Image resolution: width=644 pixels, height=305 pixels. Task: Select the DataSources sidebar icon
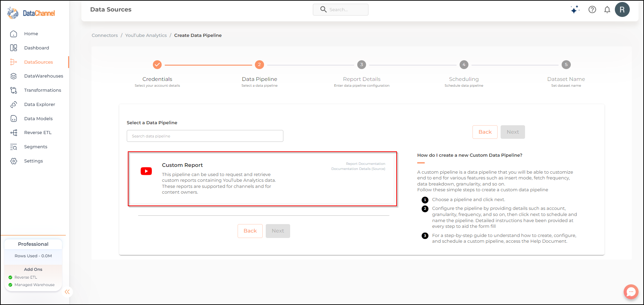pos(14,62)
